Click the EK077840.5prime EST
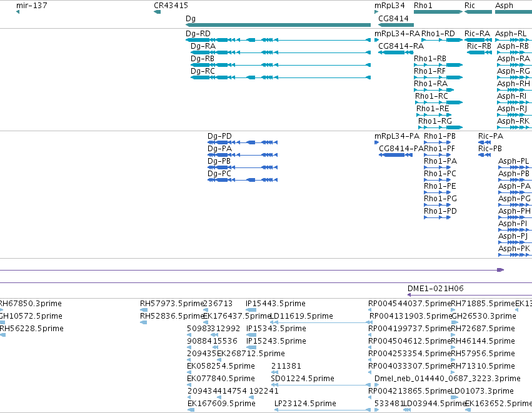This screenshot has width=532, height=413. [x=189, y=385]
